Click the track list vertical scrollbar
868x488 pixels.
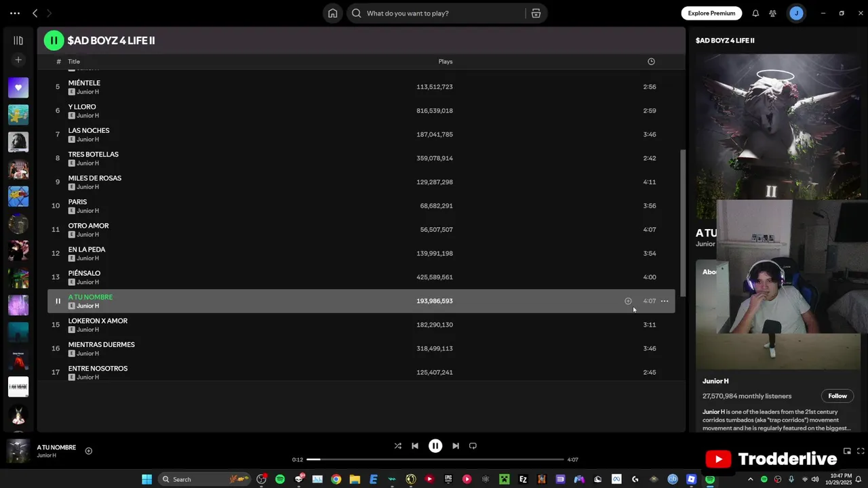point(683,224)
